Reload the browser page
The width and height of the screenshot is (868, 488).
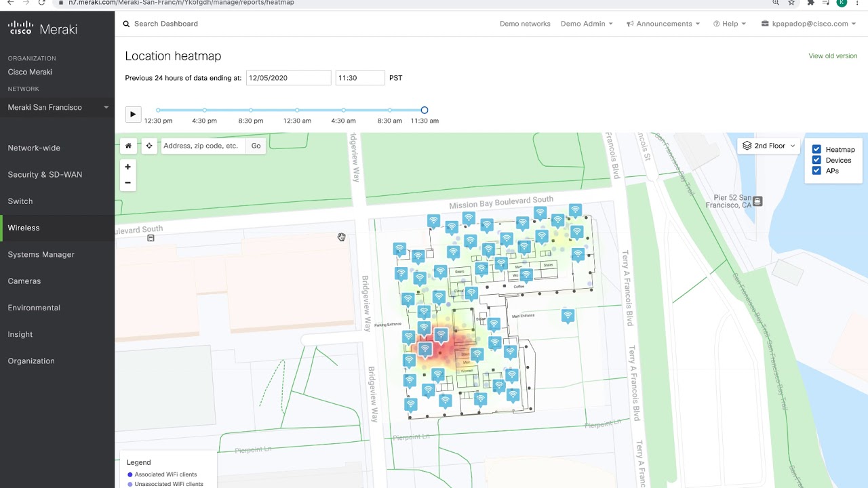pyautogui.click(x=42, y=3)
